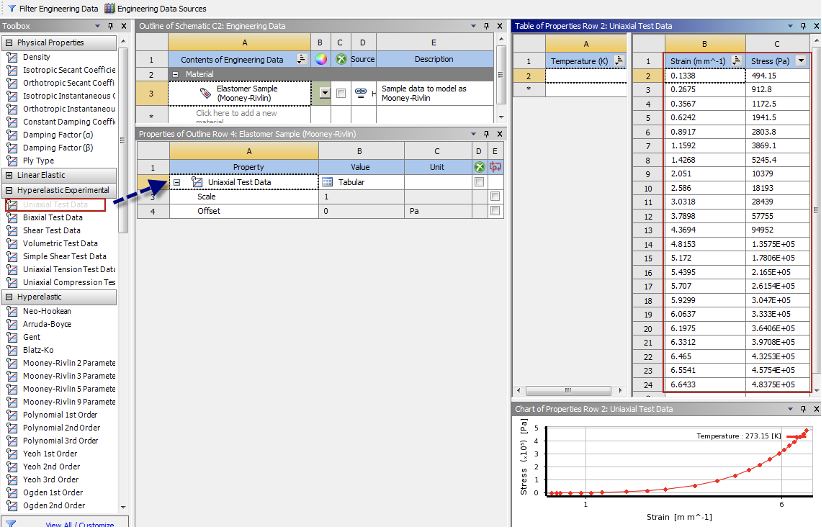Select the Yeoh 1st Order icon
822x528 pixels.
coord(12,454)
